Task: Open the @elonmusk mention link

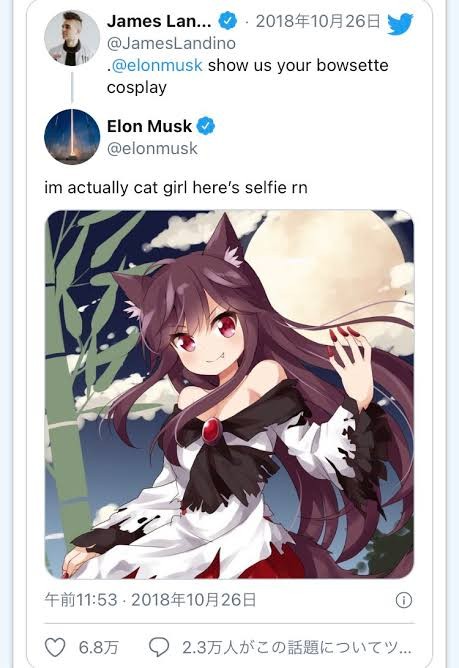Action: (x=157, y=65)
